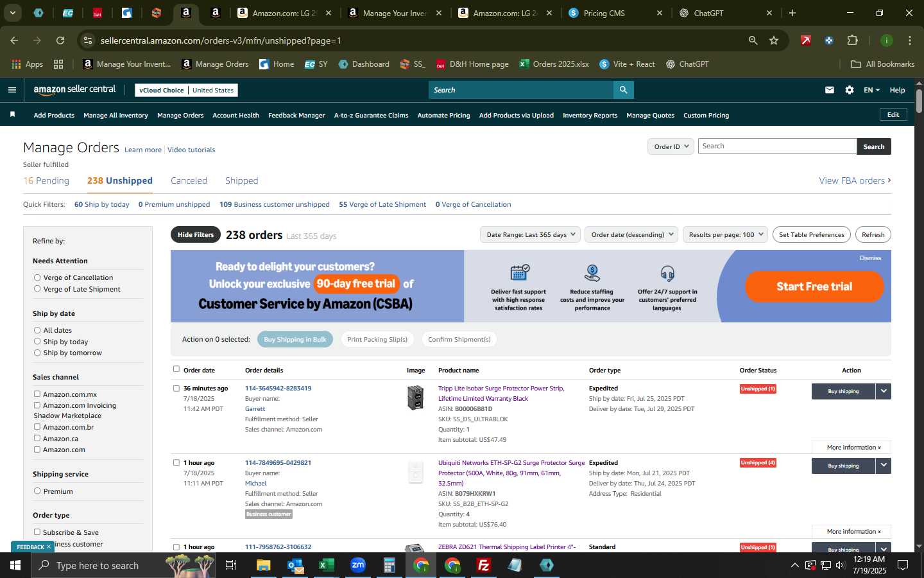Open a new browser tab with plus icon
Screen dimensions: 924x578
click(792, 13)
